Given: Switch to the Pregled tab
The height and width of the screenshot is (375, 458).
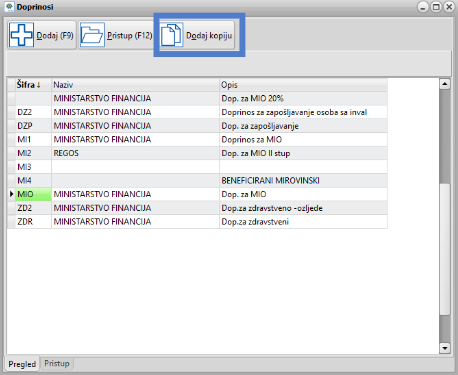Looking at the screenshot, I should (x=22, y=364).
